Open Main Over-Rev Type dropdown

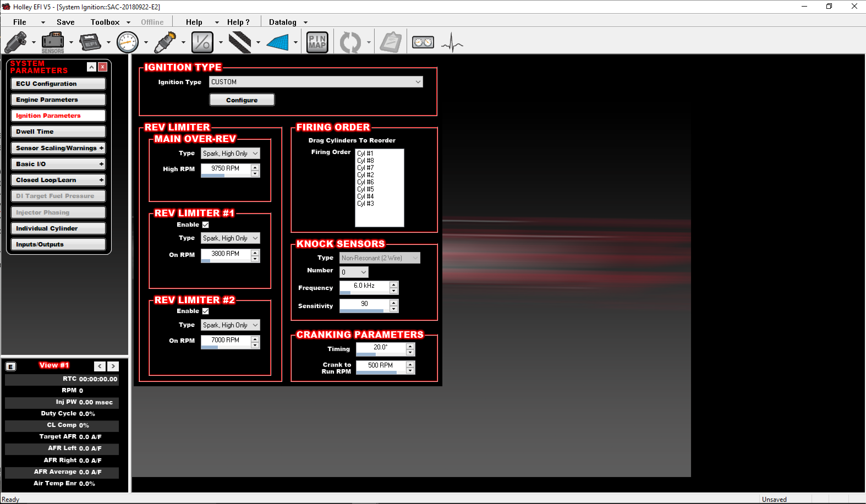[230, 153]
